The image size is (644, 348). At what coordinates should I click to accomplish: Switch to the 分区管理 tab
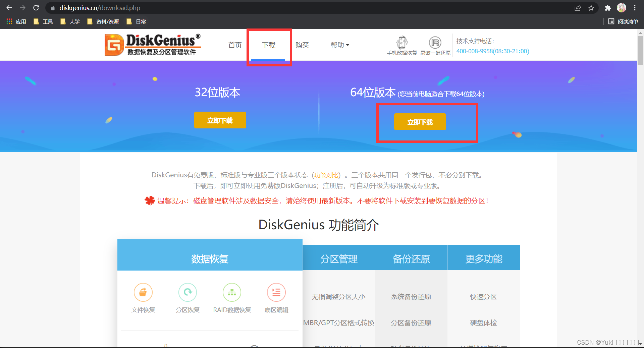[339, 258]
